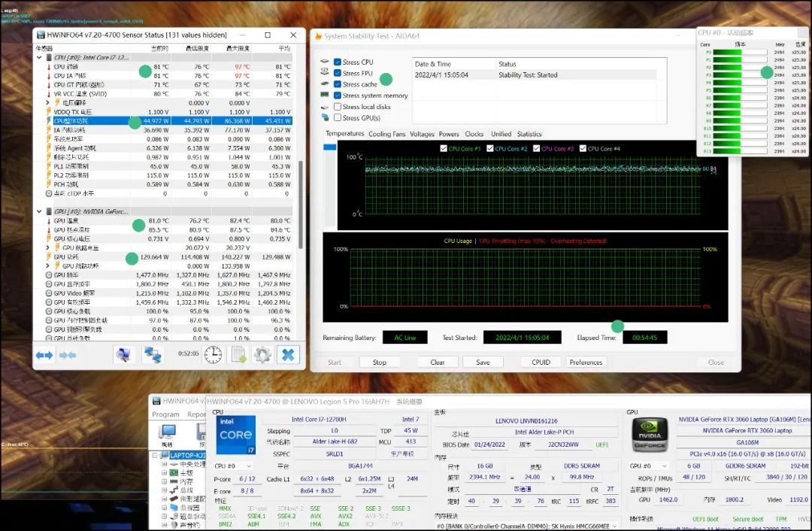The height and width of the screenshot is (531, 812).
Task: Expand the GPU 线路电压 row
Action: point(47,247)
